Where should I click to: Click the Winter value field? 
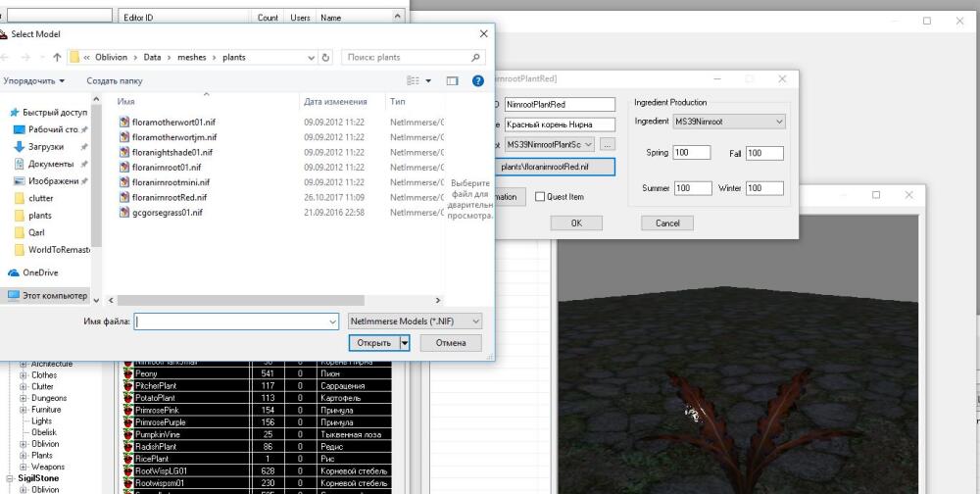pyautogui.click(x=764, y=187)
